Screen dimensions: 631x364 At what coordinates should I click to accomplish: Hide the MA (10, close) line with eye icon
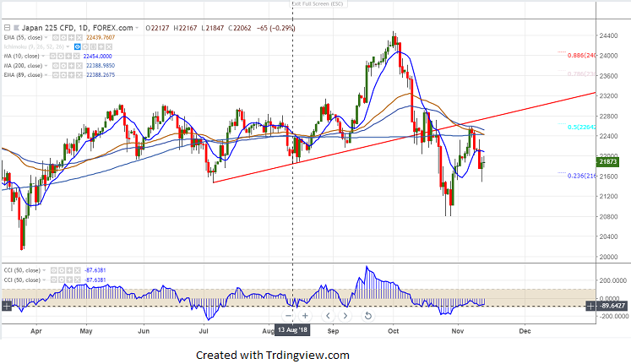coord(52,57)
